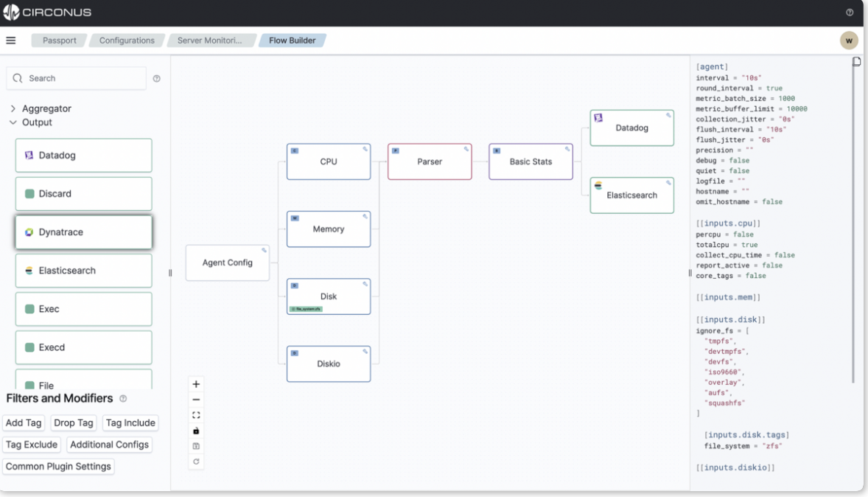
Task: Go to the Configurations breadcrumb tab
Action: click(x=127, y=41)
